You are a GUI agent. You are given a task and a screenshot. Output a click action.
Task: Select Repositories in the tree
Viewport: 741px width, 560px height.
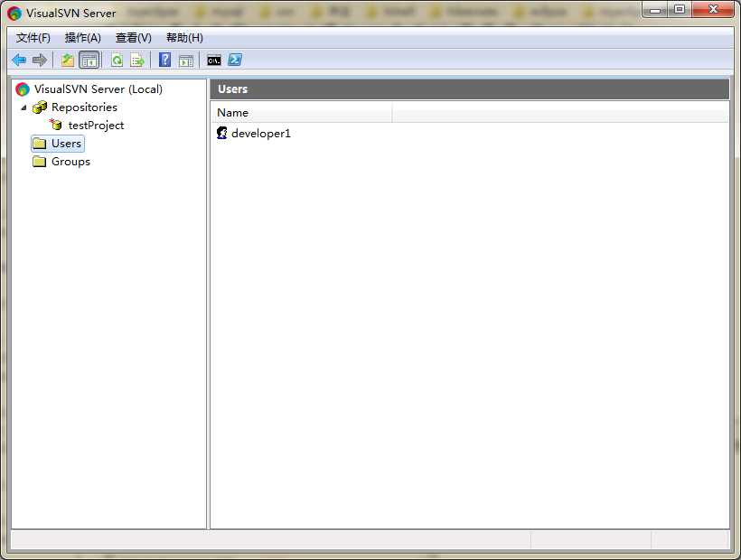click(x=84, y=107)
